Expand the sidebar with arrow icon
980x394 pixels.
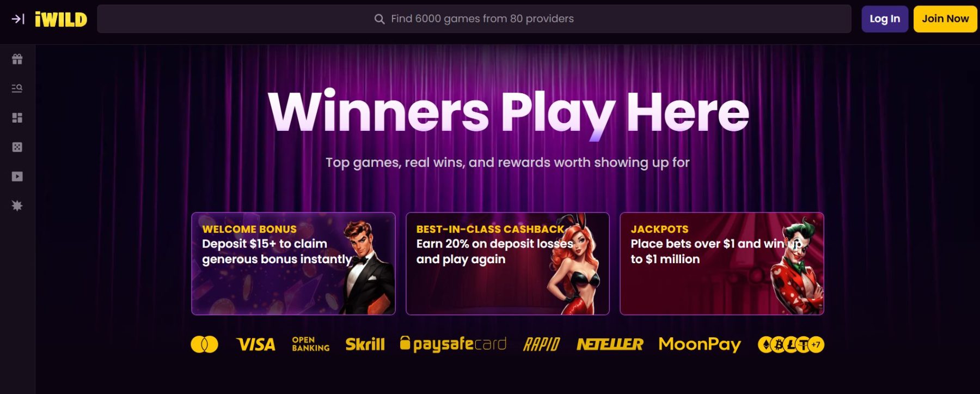point(18,19)
